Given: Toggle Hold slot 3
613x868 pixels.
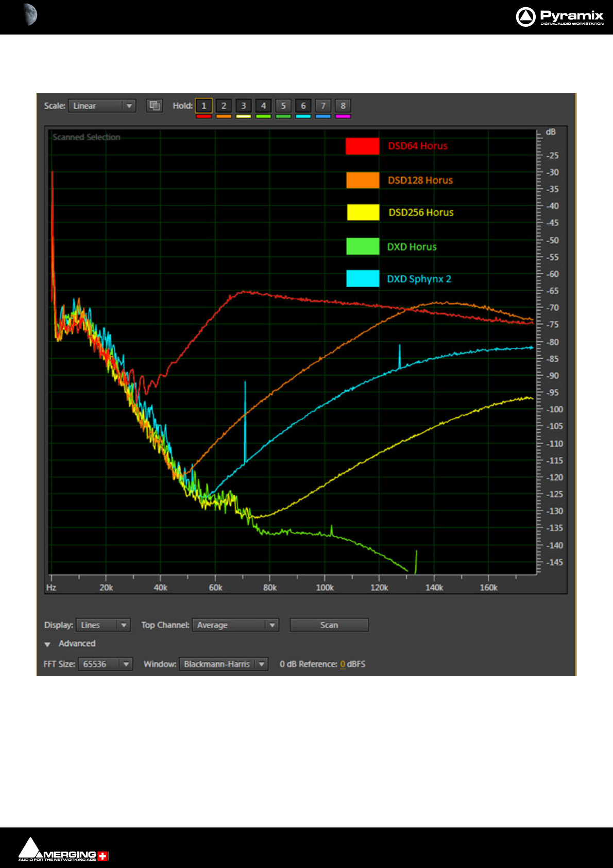Looking at the screenshot, I should pos(244,106).
